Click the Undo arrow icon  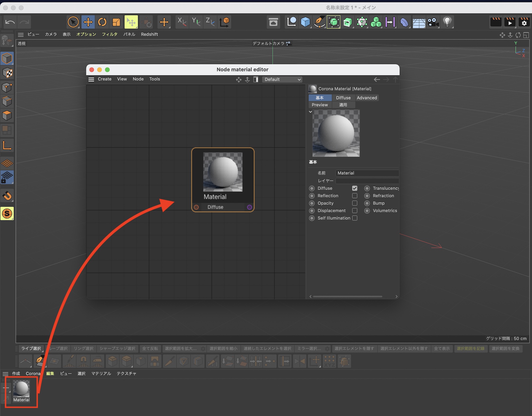click(10, 22)
